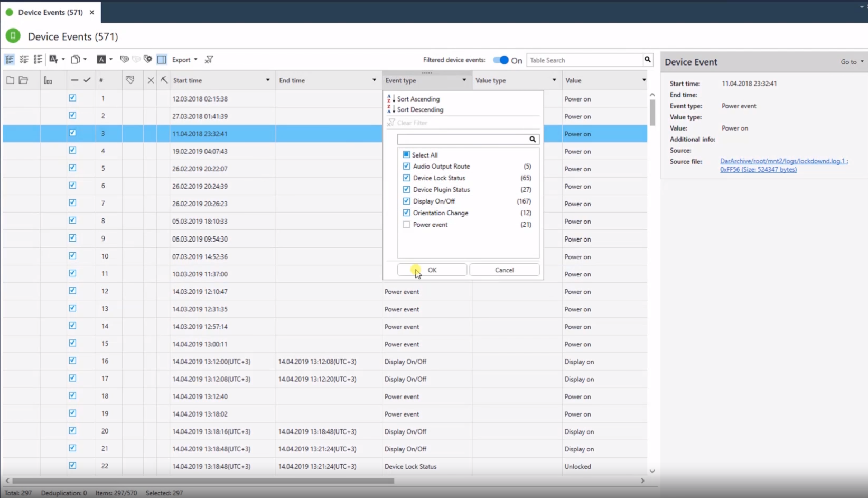Uncheck row 22 checkbox
868x498 pixels.
72,466
